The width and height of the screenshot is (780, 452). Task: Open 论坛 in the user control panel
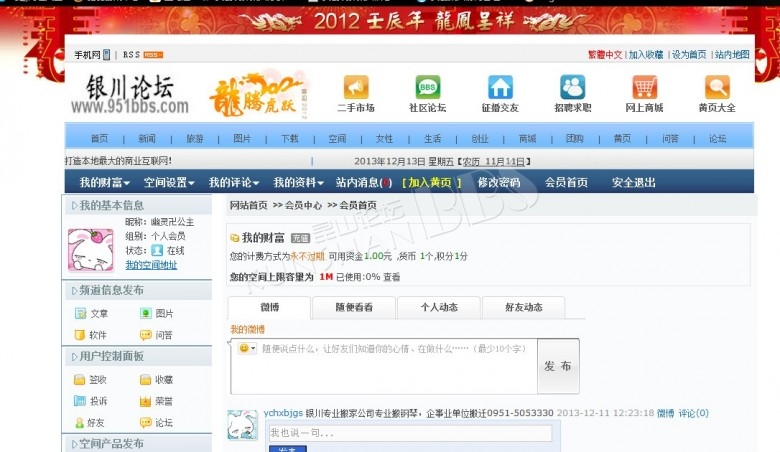pos(156,423)
